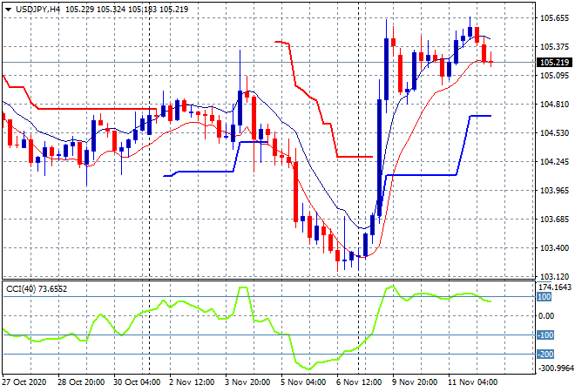Click the 104.245 price axis label

point(554,162)
